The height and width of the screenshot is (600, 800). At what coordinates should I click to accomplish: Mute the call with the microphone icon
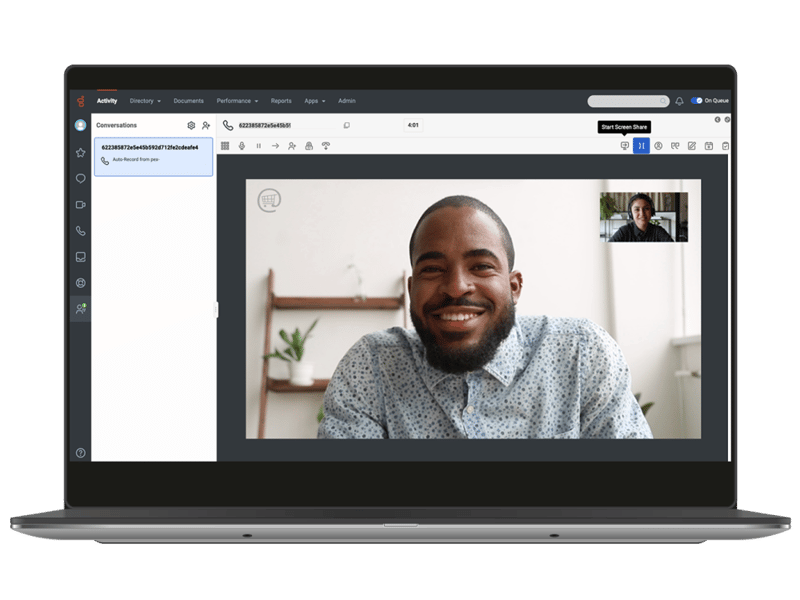pyautogui.click(x=241, y=146)
